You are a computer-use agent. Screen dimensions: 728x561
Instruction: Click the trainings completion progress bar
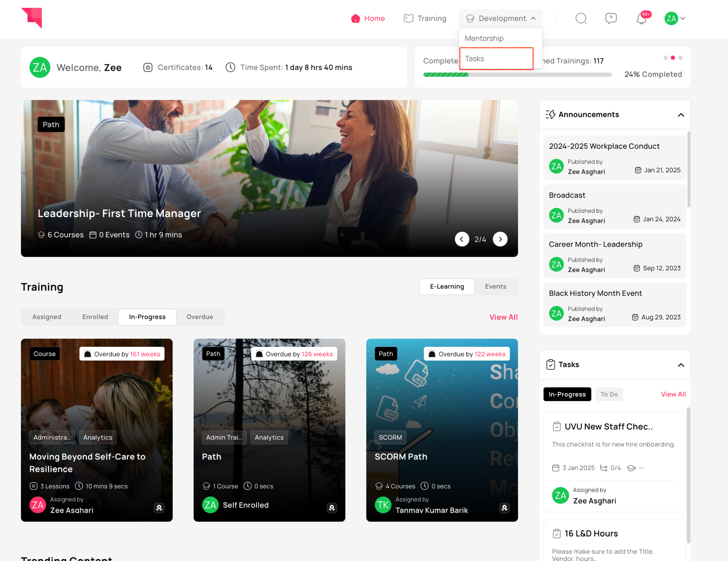click(517, 75)
